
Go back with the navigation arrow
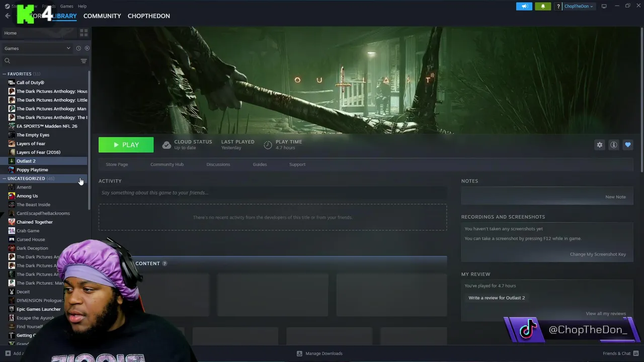click(x=7, y=16)
